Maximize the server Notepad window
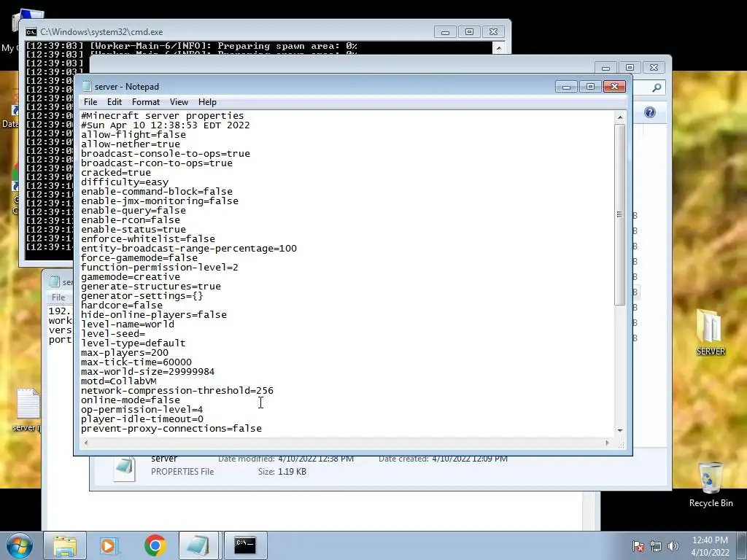747x560 pixels. pos(590,86)
